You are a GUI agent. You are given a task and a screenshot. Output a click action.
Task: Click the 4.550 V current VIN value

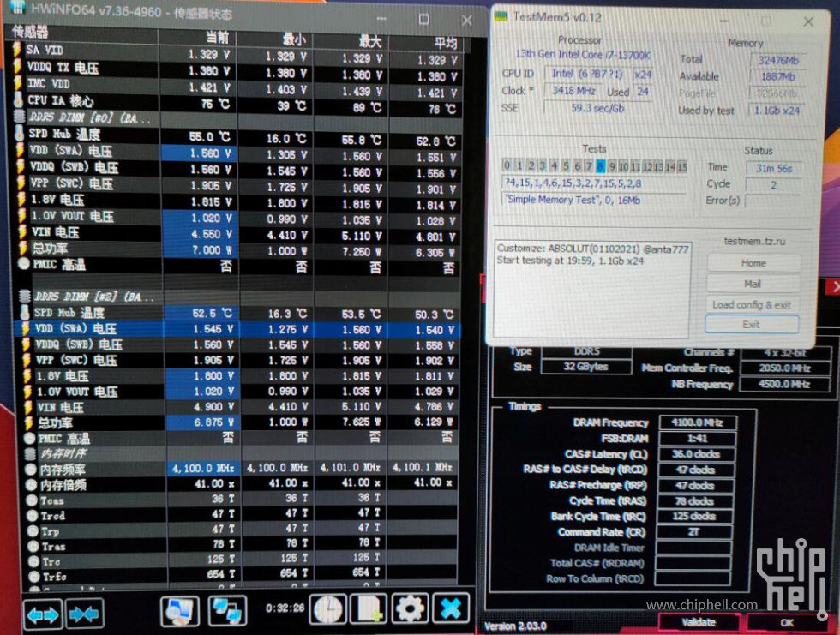pos(212,234)
